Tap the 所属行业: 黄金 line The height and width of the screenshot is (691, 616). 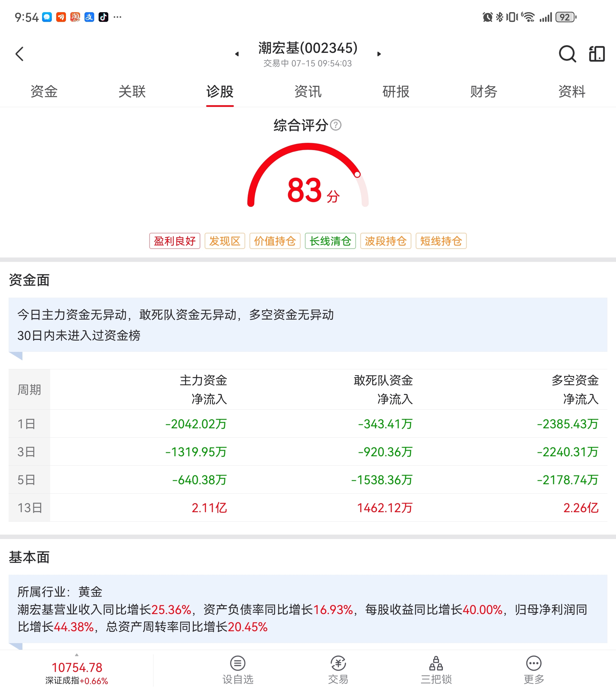pos(60,592)
